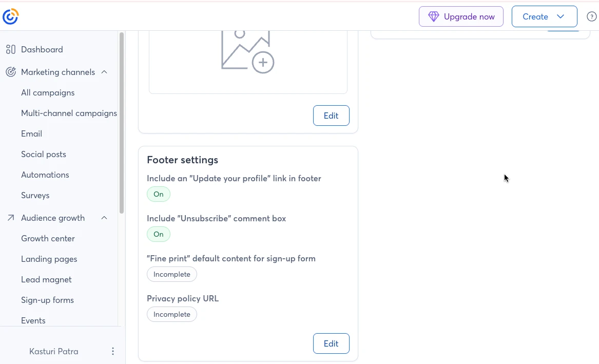This screenshot has width=599, height=364.
Task: Toggle the "Update your profile" On badge
Action: [159, 194]
